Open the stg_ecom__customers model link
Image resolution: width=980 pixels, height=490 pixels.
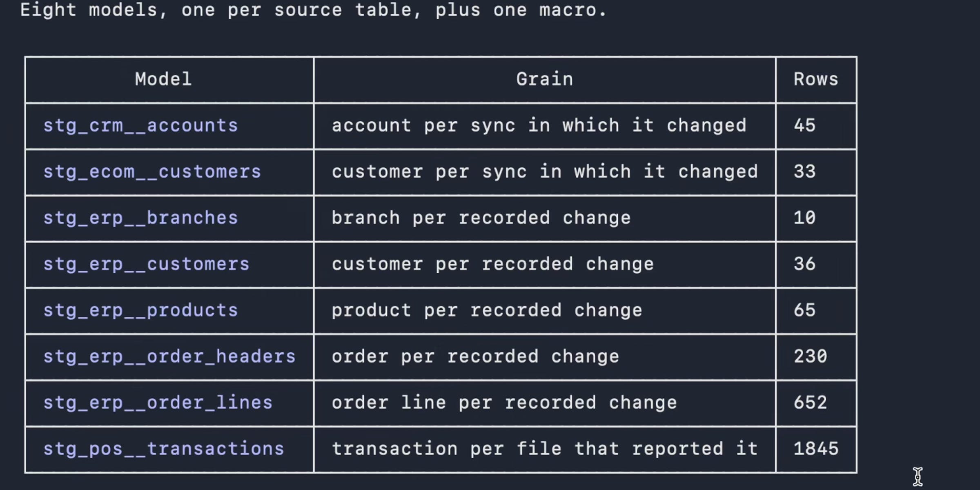click(152, 171)
